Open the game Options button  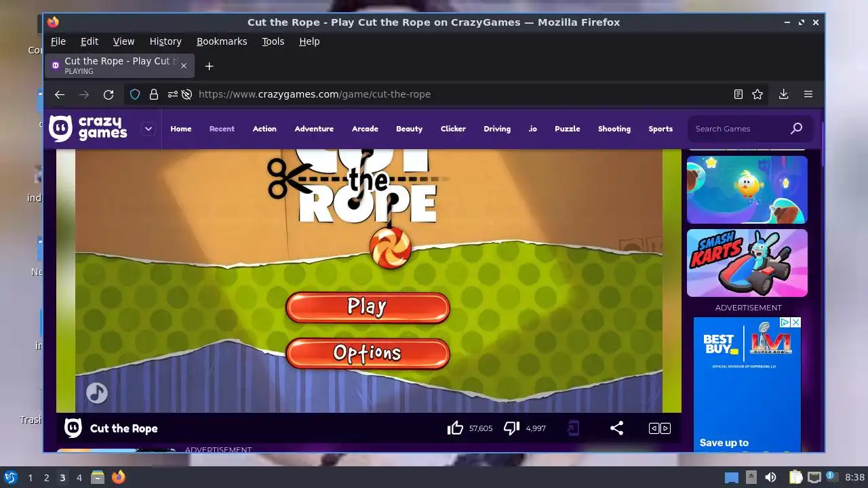pos(368,353)
